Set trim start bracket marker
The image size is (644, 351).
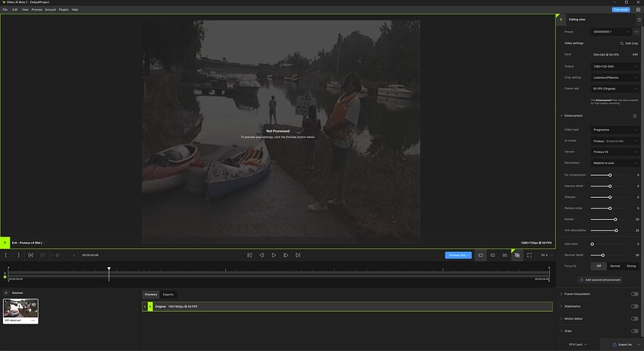(6, 255)
